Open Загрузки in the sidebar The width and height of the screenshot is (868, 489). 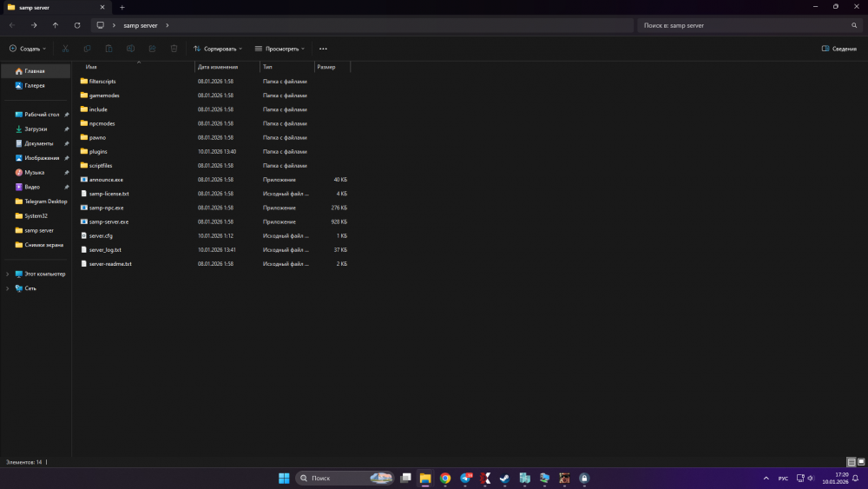pyautogui.click(x=36, y=129)
